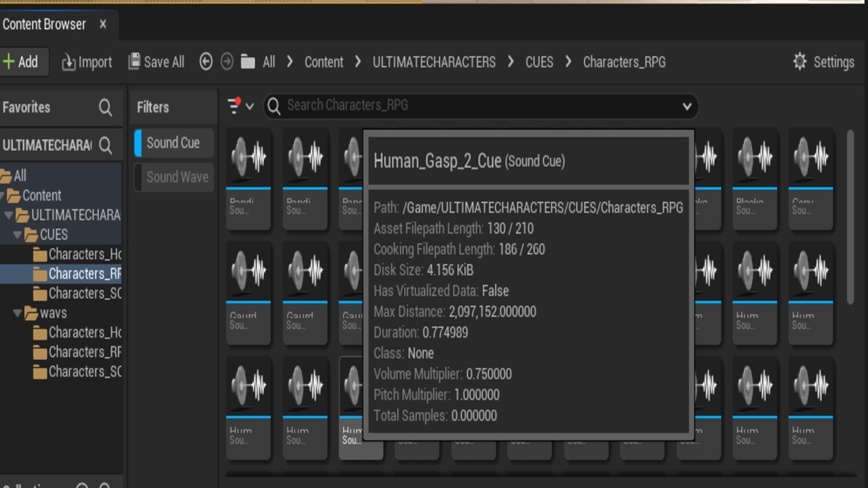The width and height of the screenshot is (868, 488).
Task: Click the ULTIMATECHARACTERS breadcrumb path item
Action: (434, 62)
